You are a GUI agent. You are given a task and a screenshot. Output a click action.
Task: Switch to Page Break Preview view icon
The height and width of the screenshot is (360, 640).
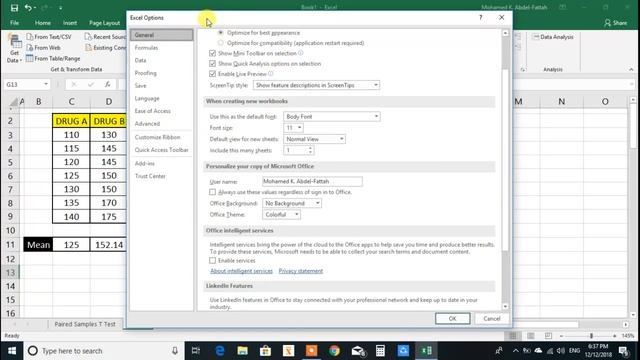pyautogui.click(x=548, y=336)
